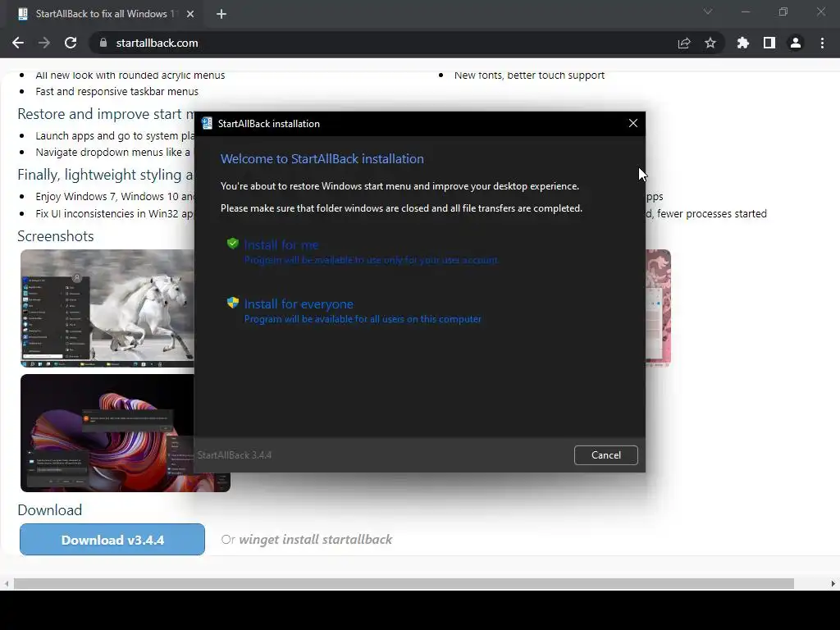The height and width of the screenshot is (630, 840).
Task: Click Welcome to StartAllBack installation heading
Action: 322,158
